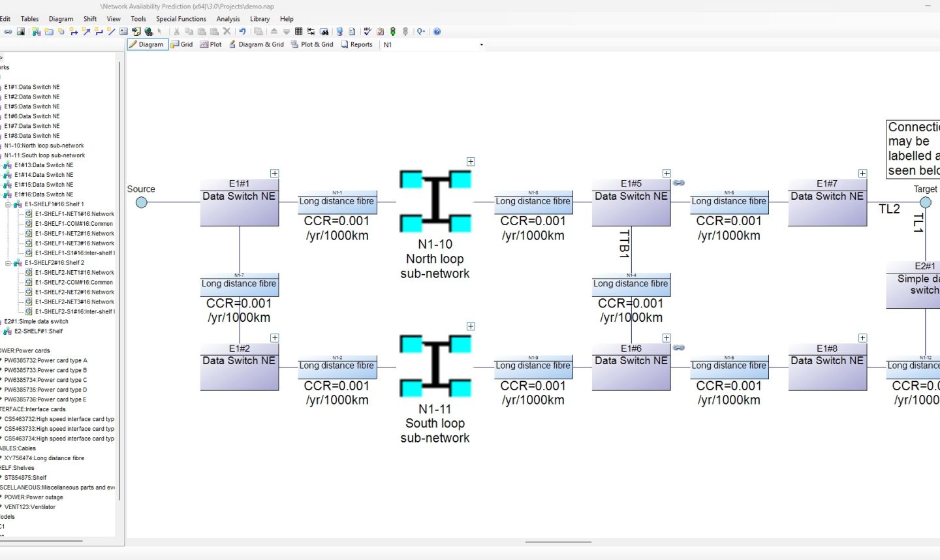Expand the plus box above the North loop sub-network
940x560 pixels.
pyautogui.click(x=471, y=161)
